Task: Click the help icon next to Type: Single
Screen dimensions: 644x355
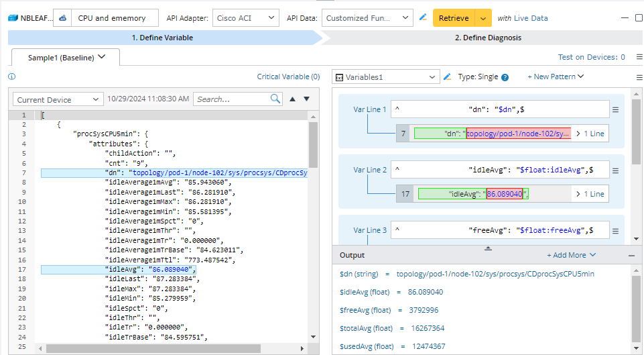Action: coord(505,77)
